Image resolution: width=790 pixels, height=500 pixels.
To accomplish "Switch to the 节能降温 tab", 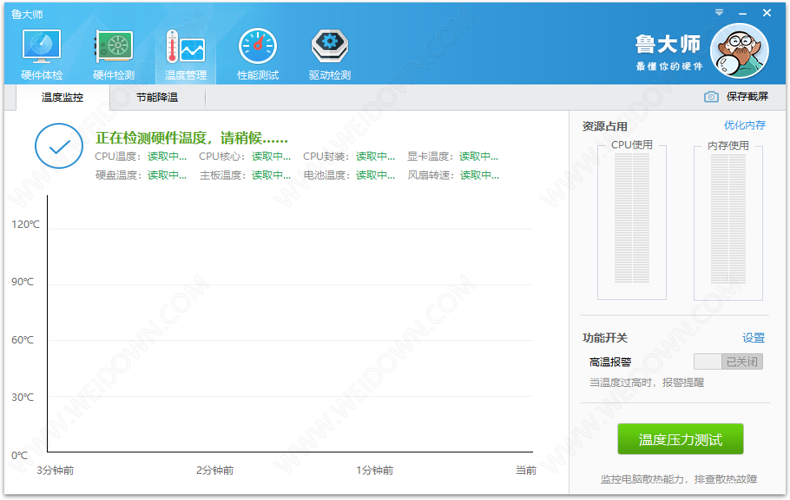I will click(157, 97).
